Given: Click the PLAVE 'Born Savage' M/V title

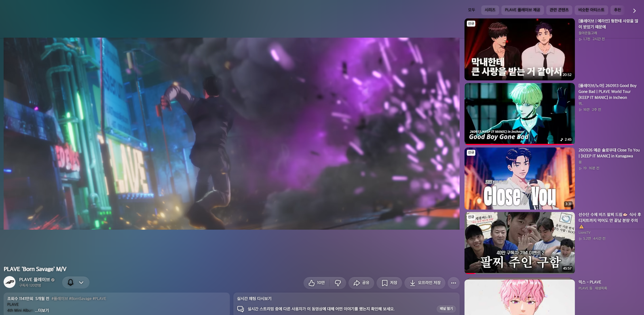Looking at the screenshot, I should (35, 269).
